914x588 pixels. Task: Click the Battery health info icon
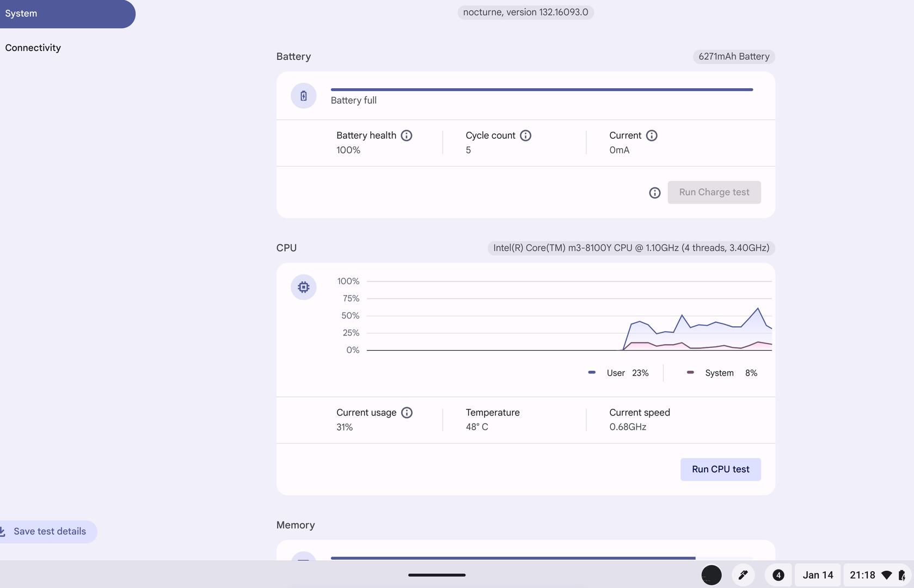point(407,136)
